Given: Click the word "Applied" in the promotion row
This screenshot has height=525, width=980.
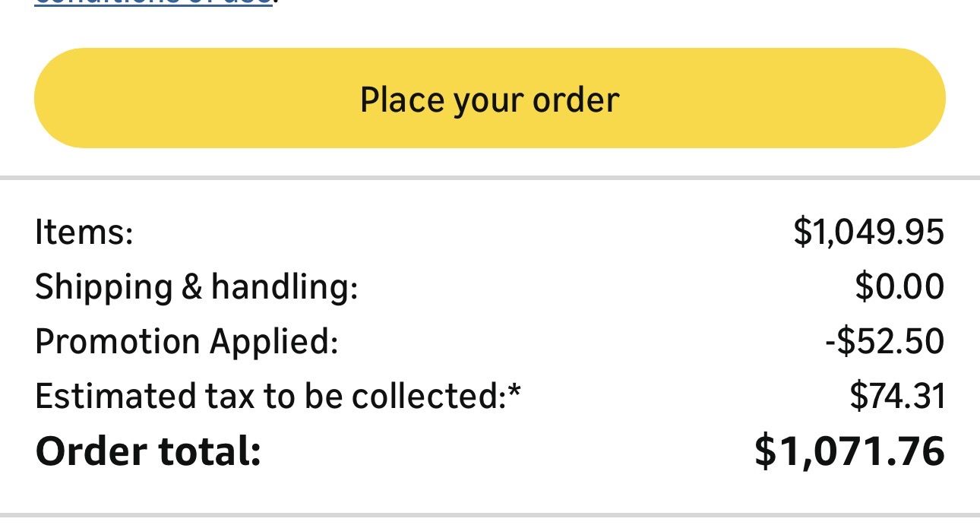Looking at the screenshot, I should pos(274,342).
